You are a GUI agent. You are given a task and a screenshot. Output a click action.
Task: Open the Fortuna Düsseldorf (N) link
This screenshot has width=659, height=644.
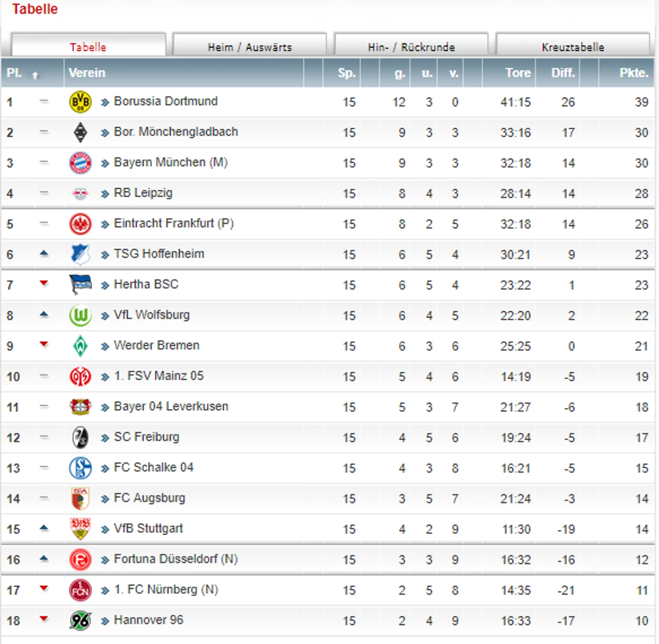(x=176, y=559)
